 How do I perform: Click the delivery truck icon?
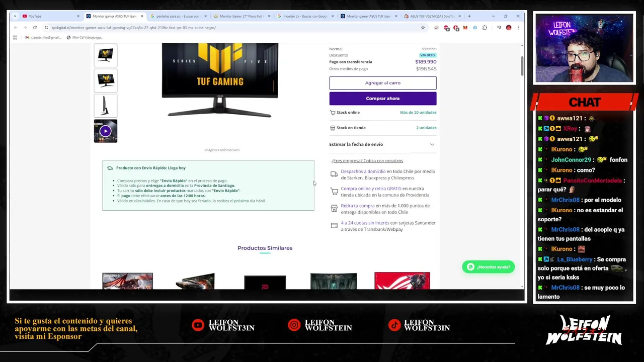tap(334, 174)
